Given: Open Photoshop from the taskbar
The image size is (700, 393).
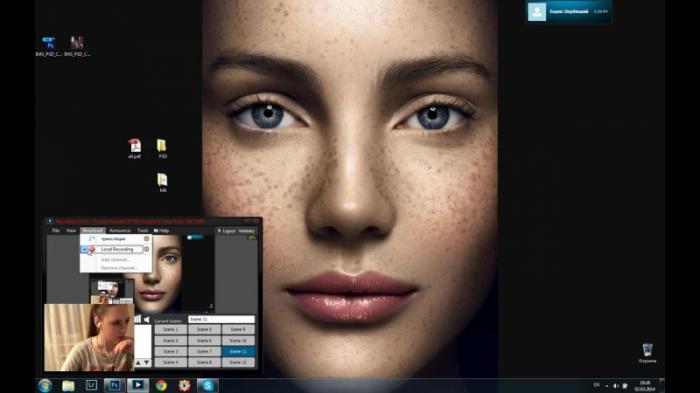Looking at the screenshot, I should coord(114,385).
